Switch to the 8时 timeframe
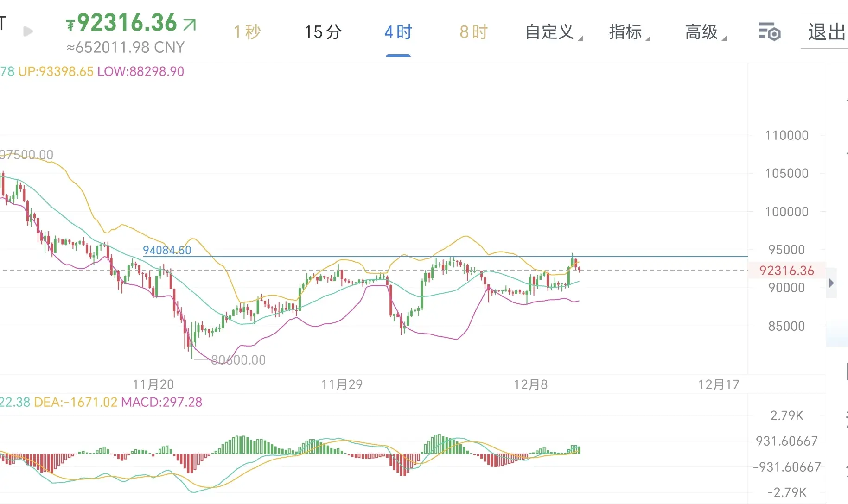Viewport: 848px width, 504px height. click(473, 32)
